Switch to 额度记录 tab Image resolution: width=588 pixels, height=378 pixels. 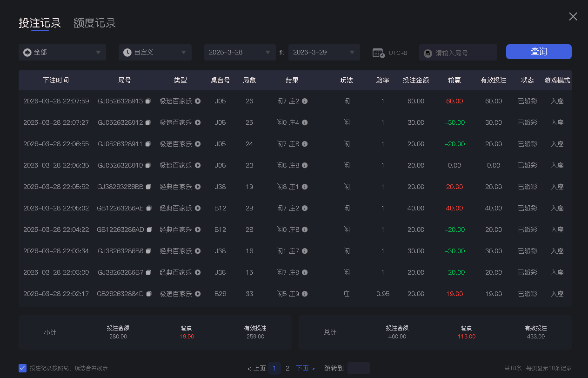tap(94, 23)
